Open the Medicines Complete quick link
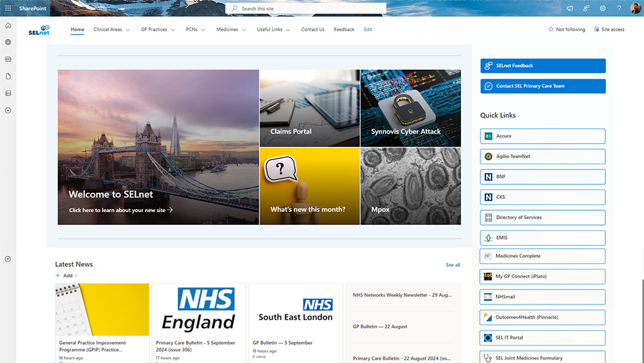Image resolution: width=644 pixels, height=363 pixels. [x=542, y=256]
